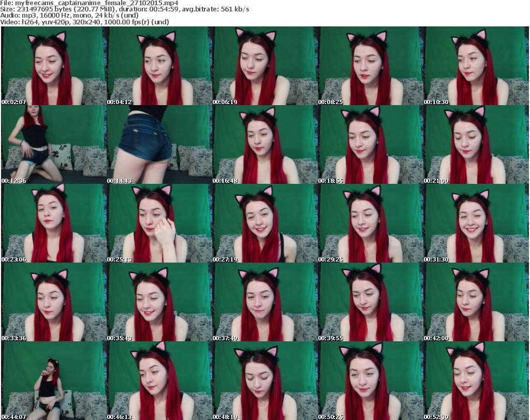View the 00:52:30 thumbnail

click(x=476, y=381)
